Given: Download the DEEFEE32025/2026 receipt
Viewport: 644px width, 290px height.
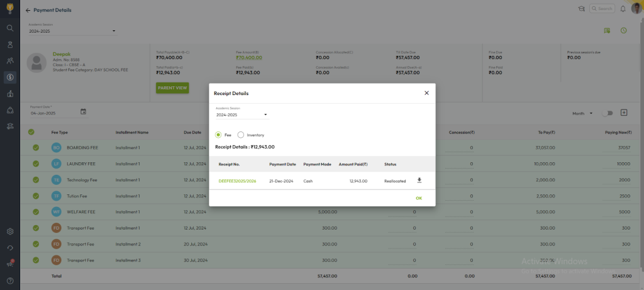Looking at the screenshot, I should [419, 181].
